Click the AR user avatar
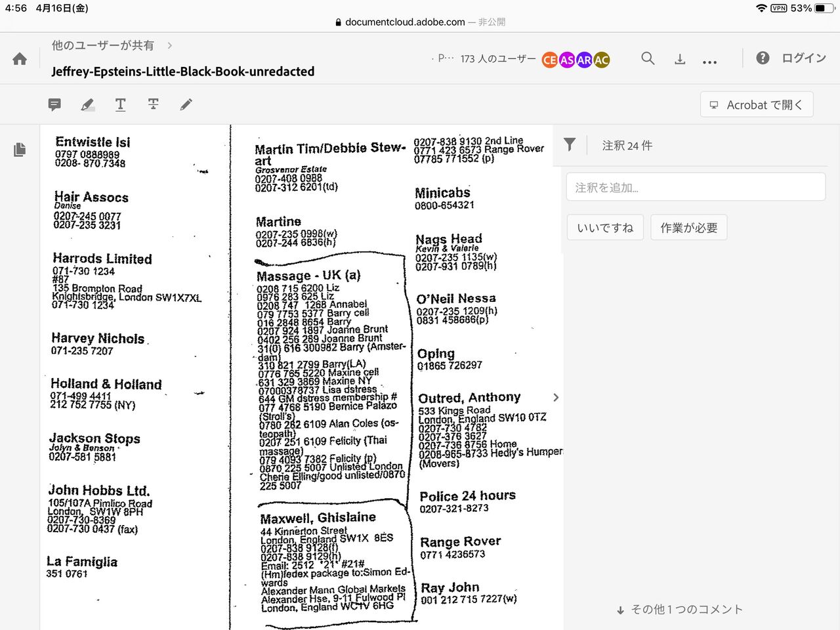This screenshot has width=840, height=630. [x=584, y=60]
